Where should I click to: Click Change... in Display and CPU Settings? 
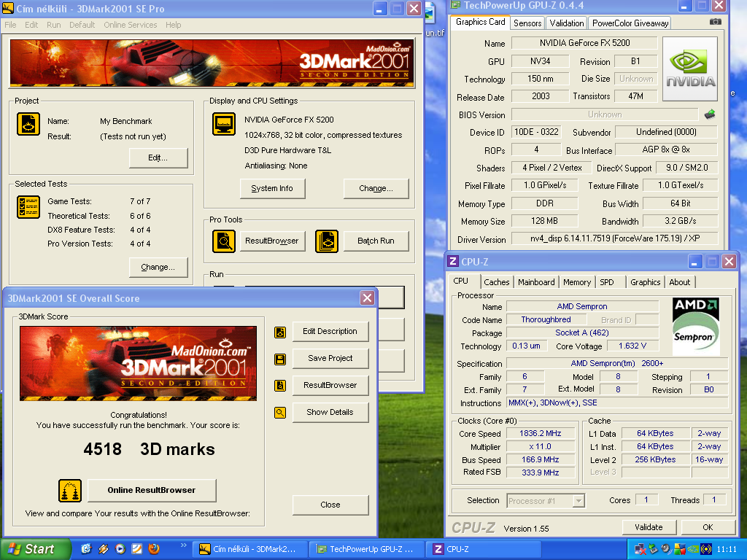[x=376, y=189]
